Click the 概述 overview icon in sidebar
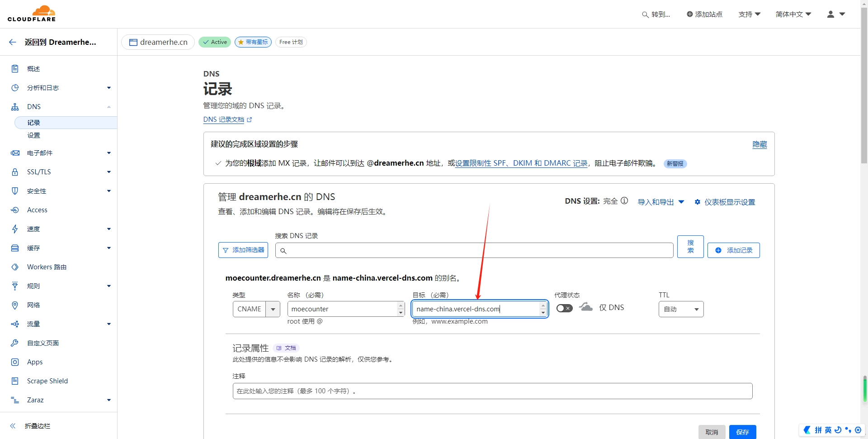 pyautogui.click(x=15, y=69)
